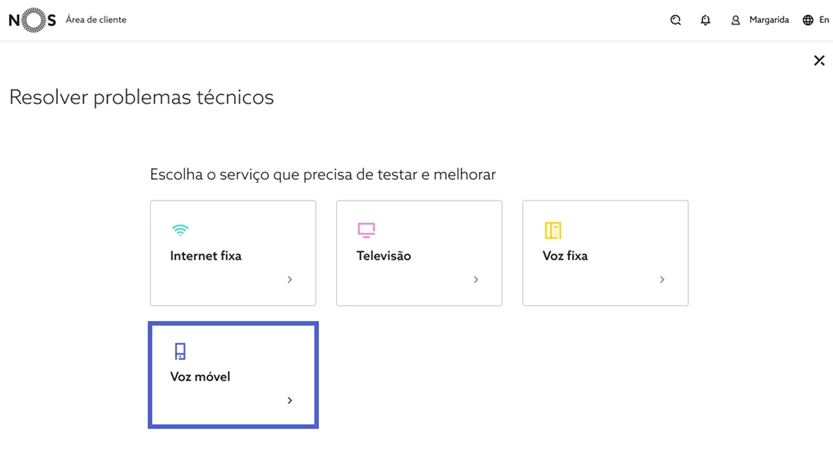Open the Margarida account menu

769,20
